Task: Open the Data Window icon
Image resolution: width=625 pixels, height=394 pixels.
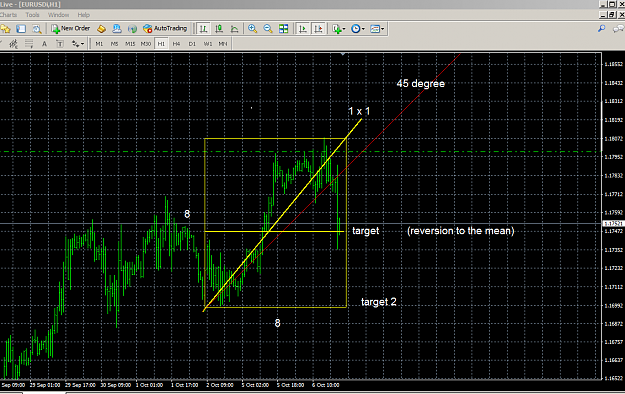Action: [21, 29]
